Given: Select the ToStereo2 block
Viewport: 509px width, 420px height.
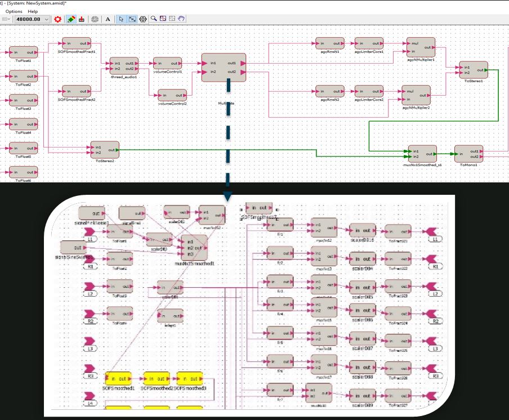Looking at the screenshot, I should (105, 150).
